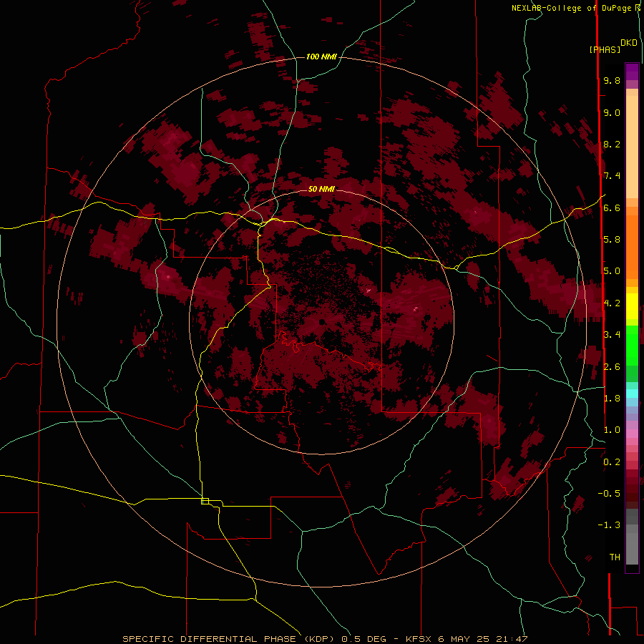Click the yellow square marker on the highway
The image size is (644, 644).
(x=205, y=501)
